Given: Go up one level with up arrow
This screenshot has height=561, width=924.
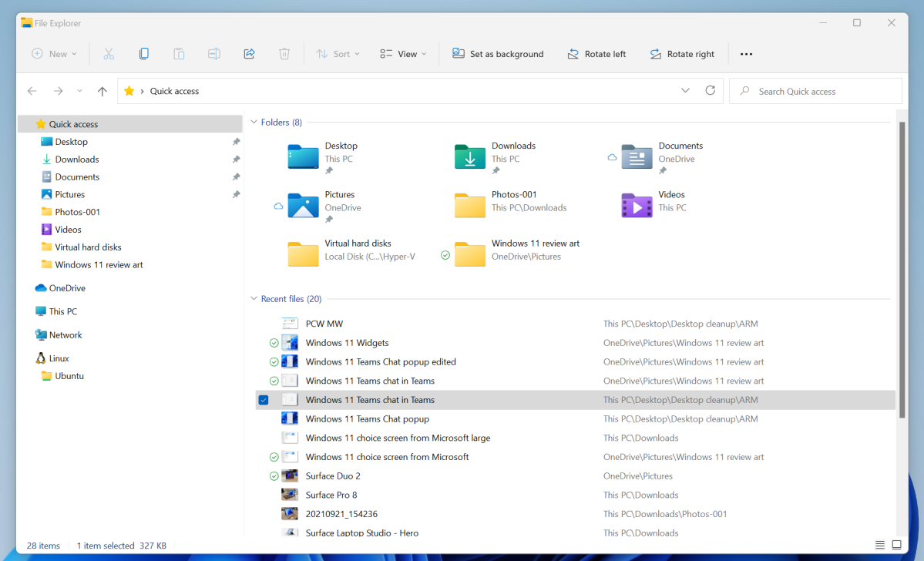Looking at the screenshot, I should pyautogui.click(x=102, y=91).
